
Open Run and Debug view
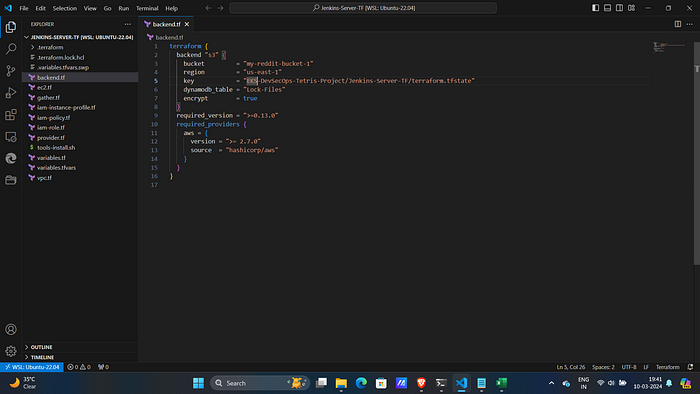pos(11,92)
